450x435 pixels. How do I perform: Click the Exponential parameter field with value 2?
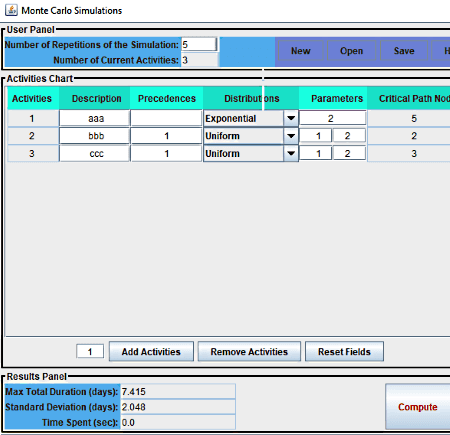pyautogui.click(x=333, y=118)
